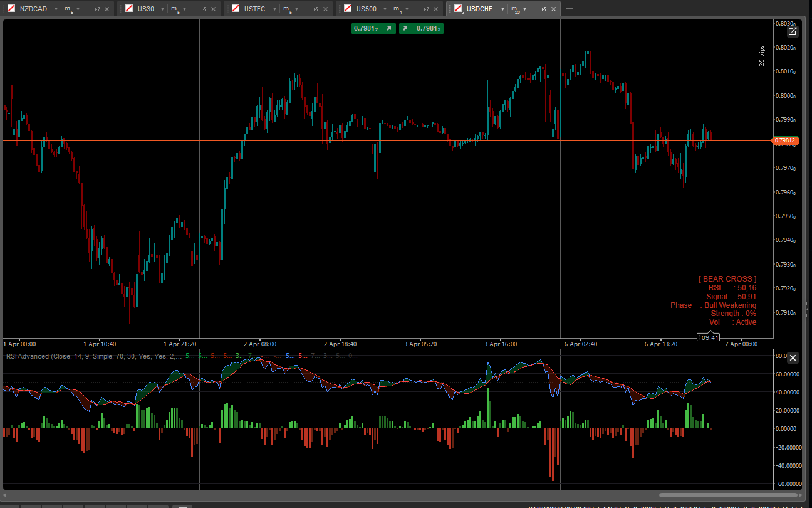Viewport: 812px width, 508px height.
Task: Close the US30 chart tab
Action: click(214, 9)
